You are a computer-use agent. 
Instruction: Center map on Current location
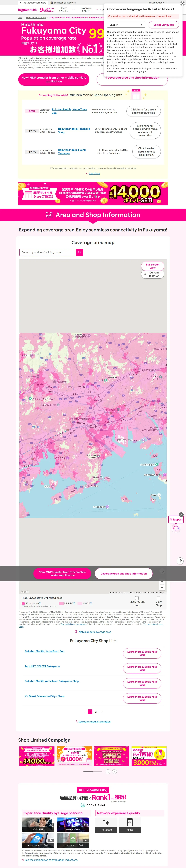tap(153, 274)
